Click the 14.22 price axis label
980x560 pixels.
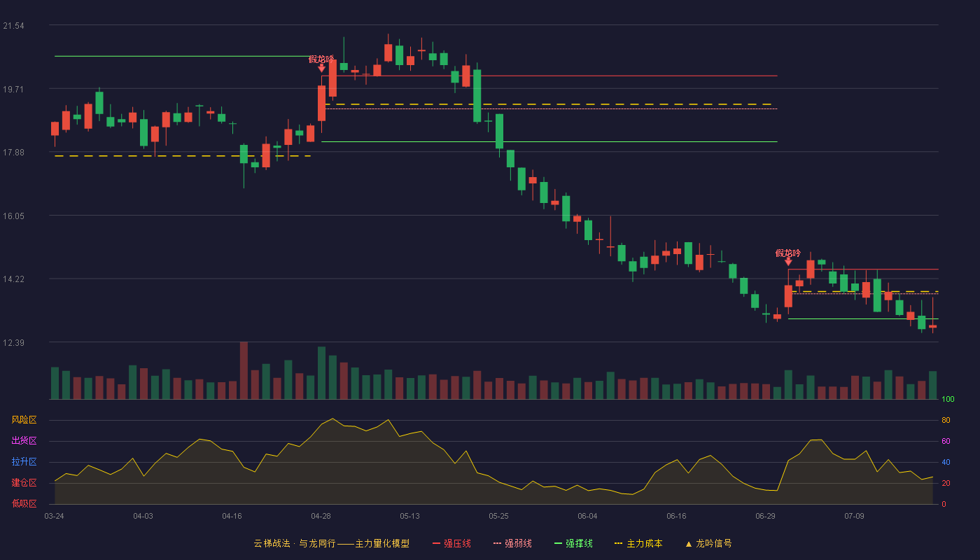[x=14, y=279]
